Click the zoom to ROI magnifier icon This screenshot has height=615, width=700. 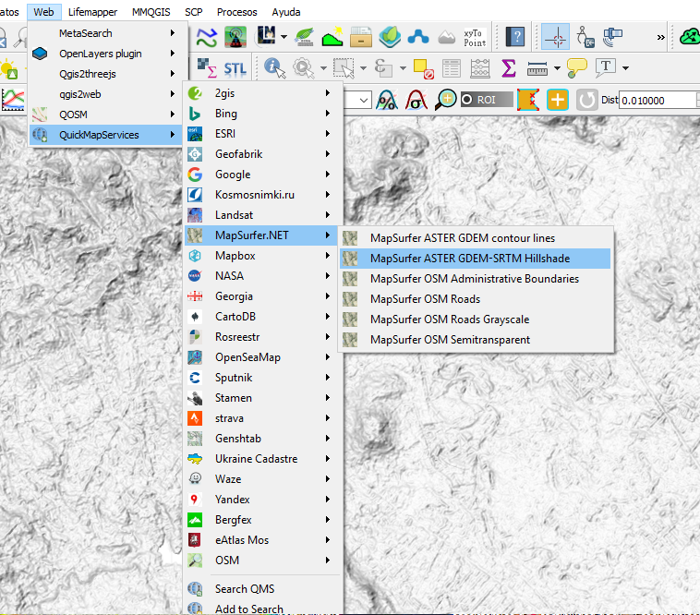click(x=445, y=100)
